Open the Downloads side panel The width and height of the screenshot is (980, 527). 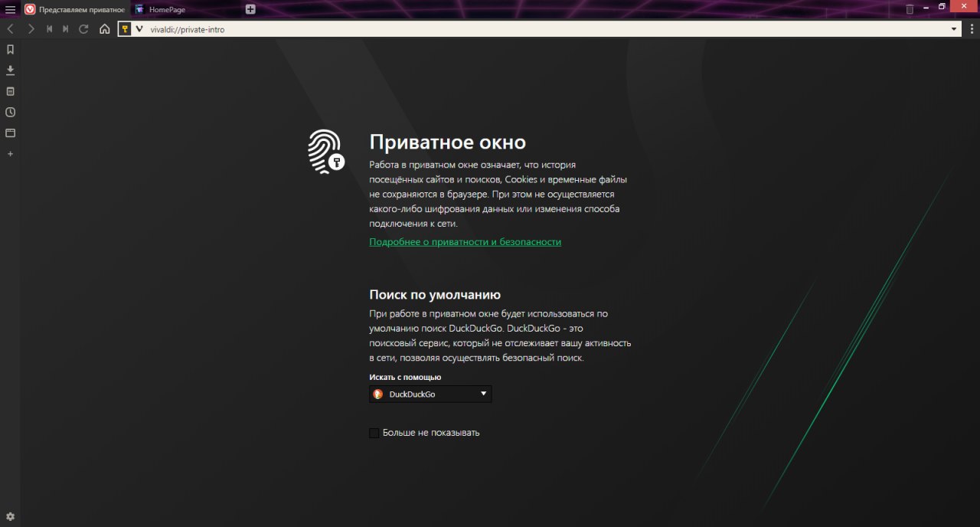point(11,70)
